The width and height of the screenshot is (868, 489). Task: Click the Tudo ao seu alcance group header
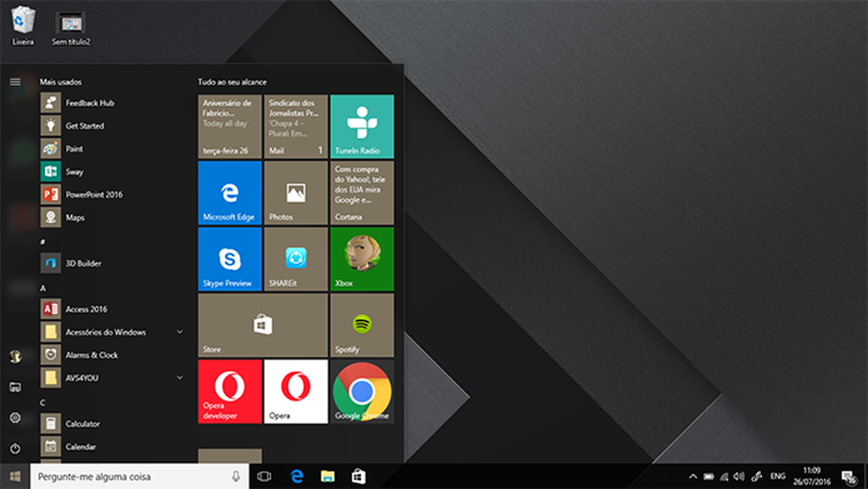pyautogui.click(x=233, y=82)
